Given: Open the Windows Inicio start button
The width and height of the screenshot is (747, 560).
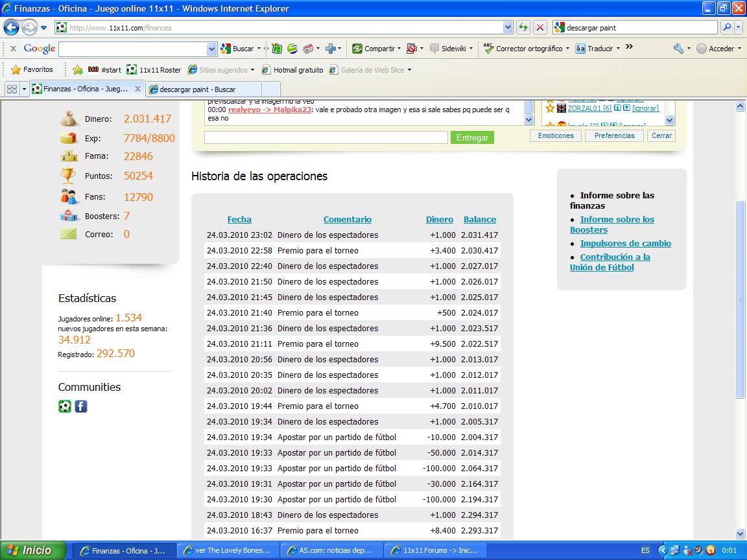Looking at the screenshot, I should point(34,550).
